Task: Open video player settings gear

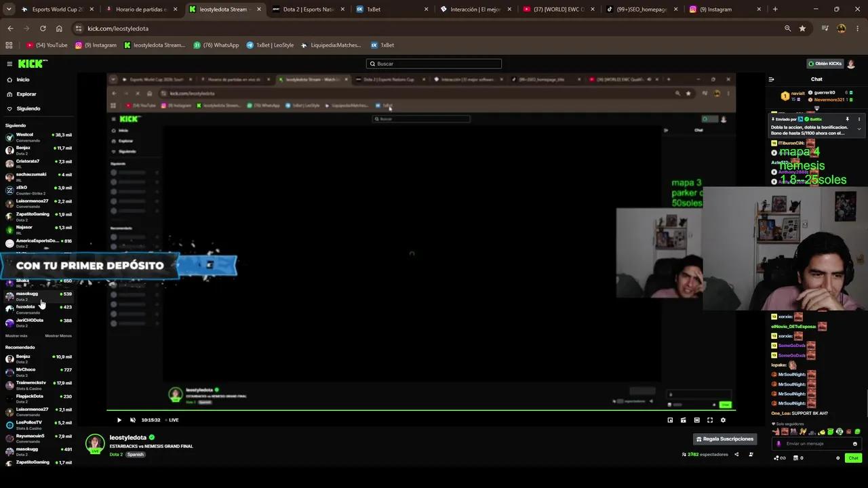Action: pos(723,420)
